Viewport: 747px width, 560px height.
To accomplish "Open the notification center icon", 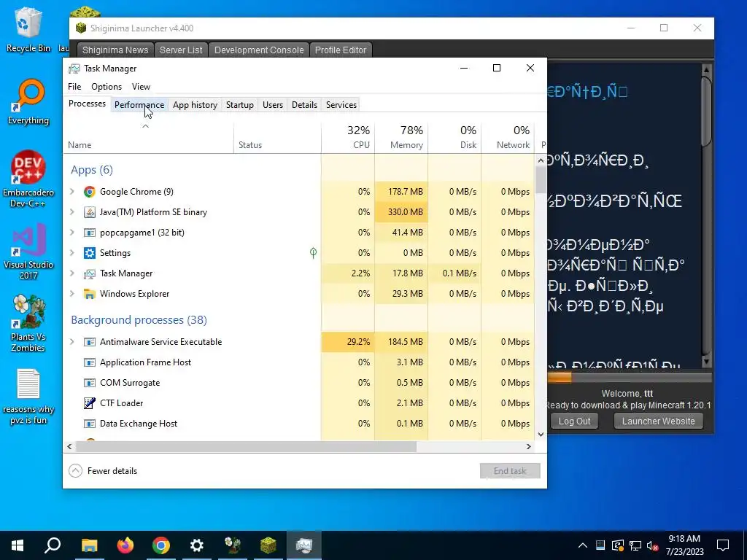I will click(723, 545).
